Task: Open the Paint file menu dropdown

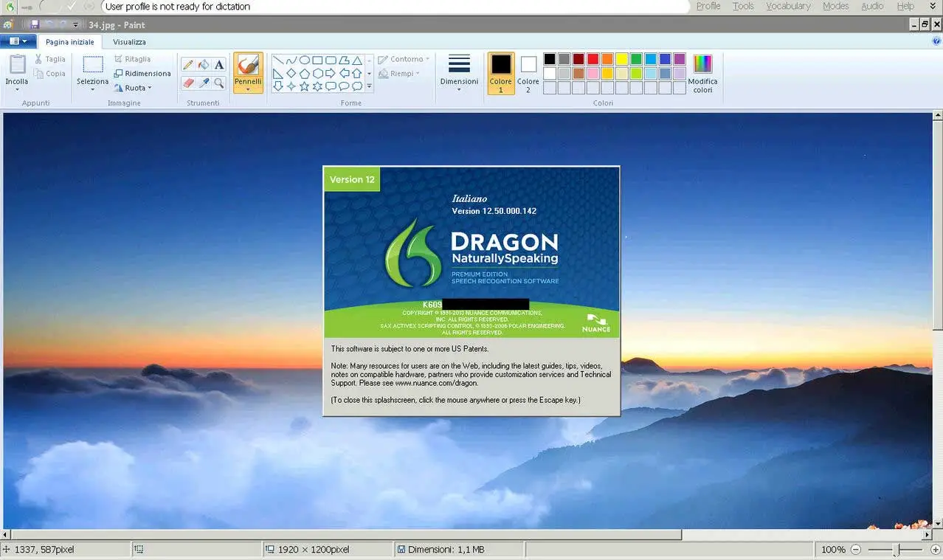Action: tap(18, 41)
